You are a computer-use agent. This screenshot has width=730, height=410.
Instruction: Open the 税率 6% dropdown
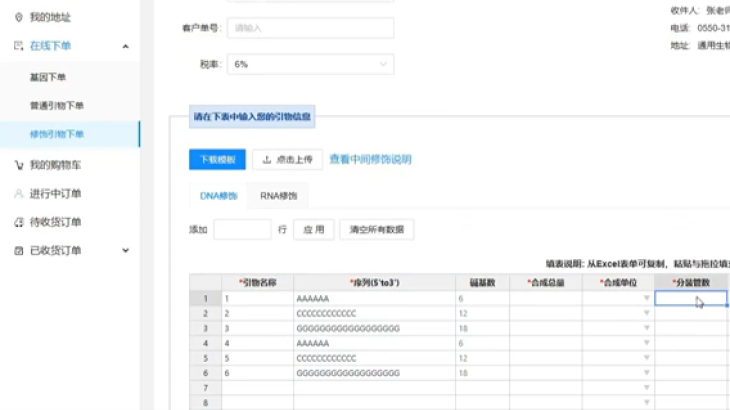310,64
